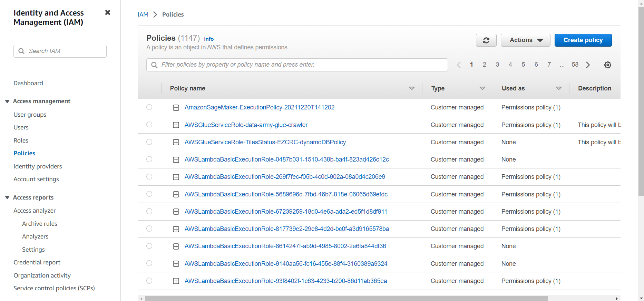Expand AmazonSageMaker-ExecutionPolicy-20211220T141202 row details
Screen dimensions: 644x301
[176, 108]
